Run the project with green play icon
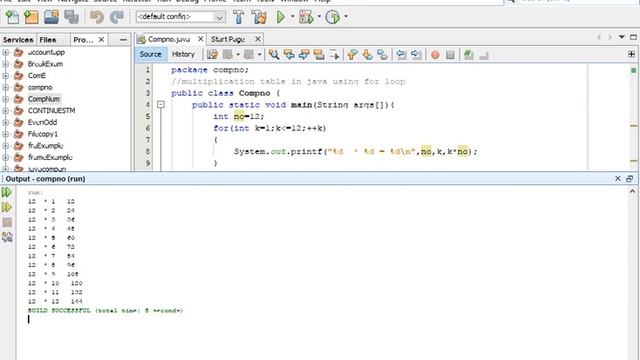 point(281,17)
